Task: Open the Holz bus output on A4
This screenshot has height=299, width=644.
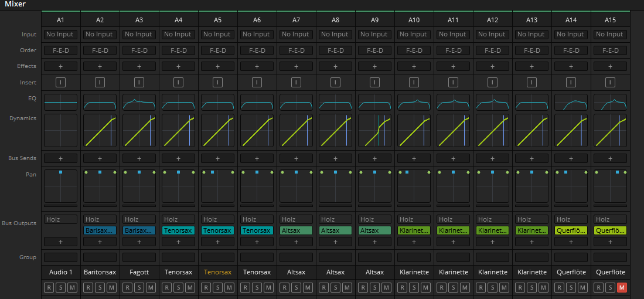Action: (178, 219)
